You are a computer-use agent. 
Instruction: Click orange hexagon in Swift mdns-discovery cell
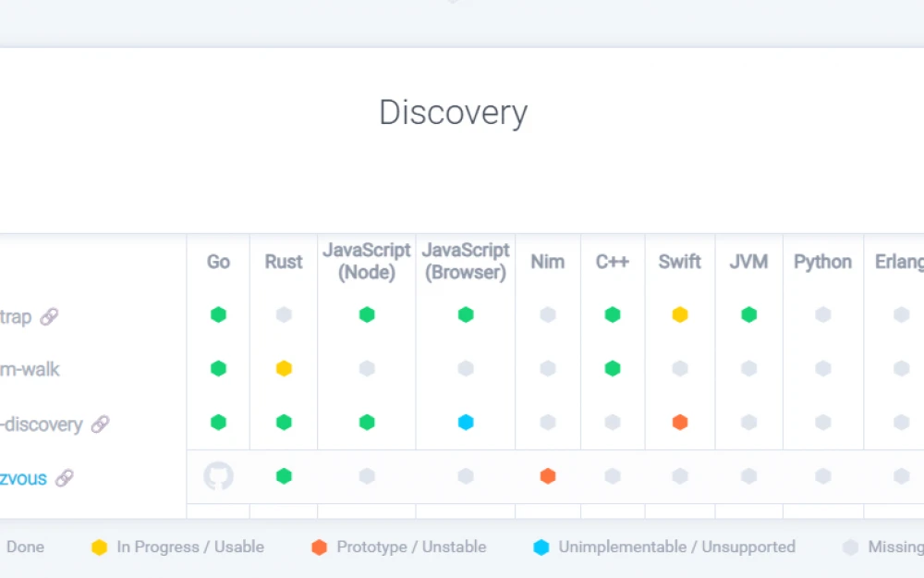coord(680,423)
